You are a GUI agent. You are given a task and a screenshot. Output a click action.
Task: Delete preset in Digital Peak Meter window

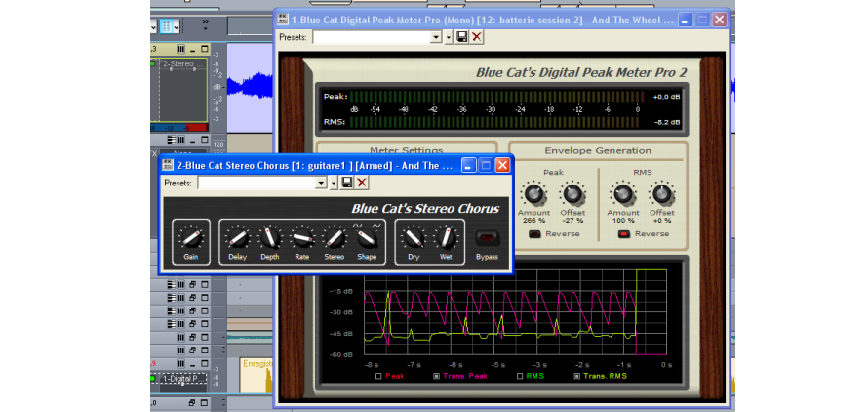(477, 37)
